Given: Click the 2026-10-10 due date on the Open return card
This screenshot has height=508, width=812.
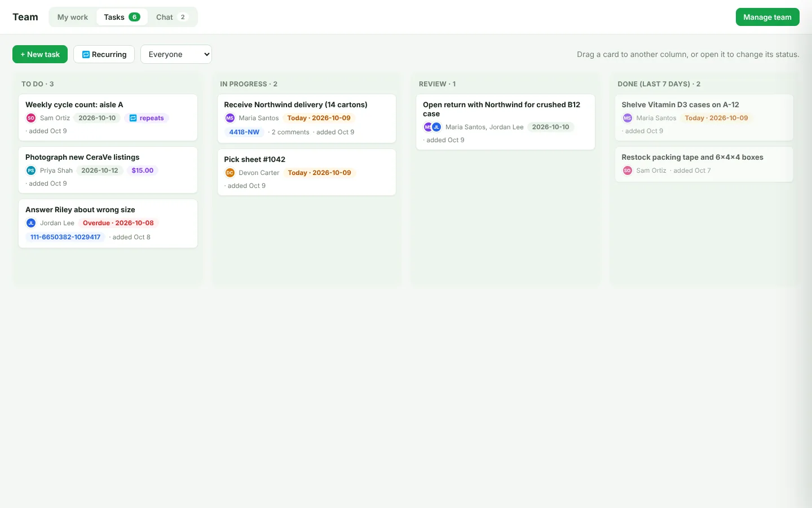Looking at the screenshot, I should [551, 127].
